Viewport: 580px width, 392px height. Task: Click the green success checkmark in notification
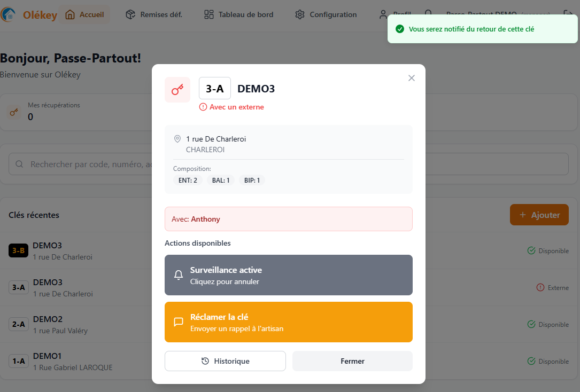point(399,29)
